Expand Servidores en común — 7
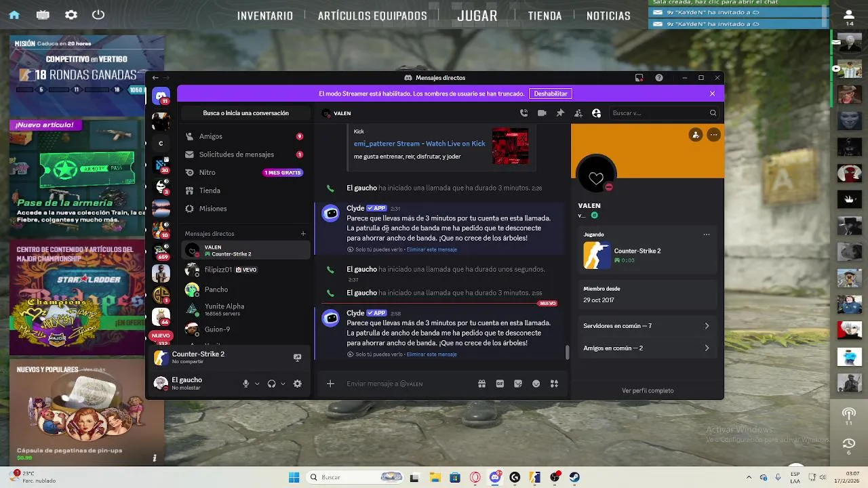Screen dimensions: 868x488 pos(647,326)
